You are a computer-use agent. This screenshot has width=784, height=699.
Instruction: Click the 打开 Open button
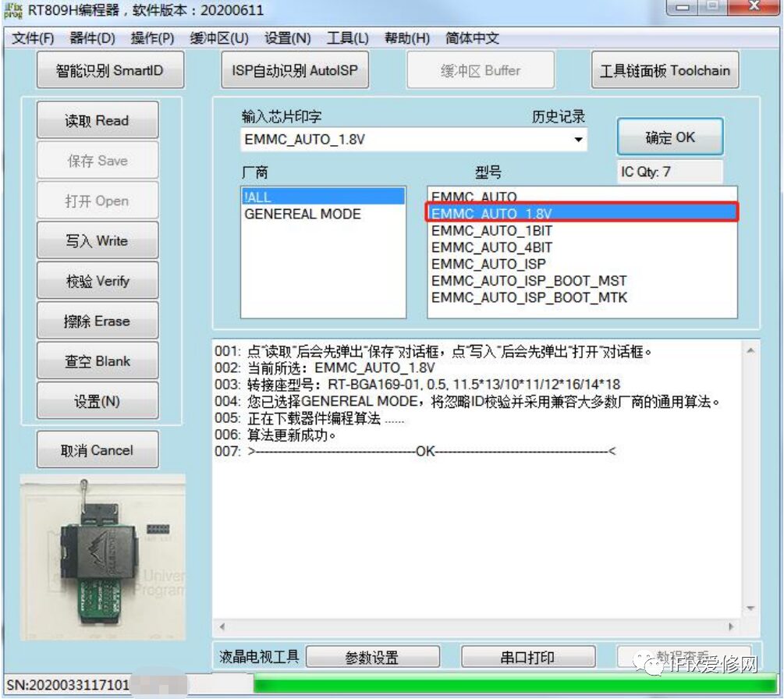(x=98, y=200)
